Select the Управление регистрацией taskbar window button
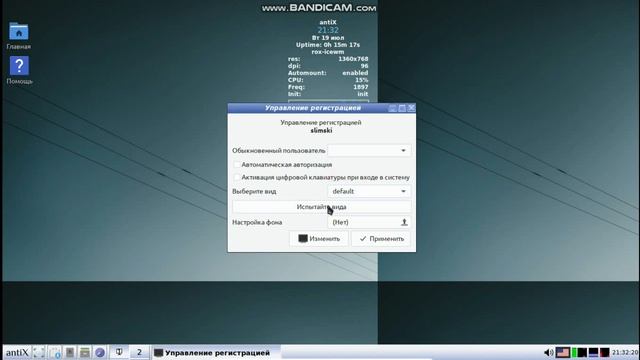The width and height of the screenshot is (640, 360). pos(216,353)
